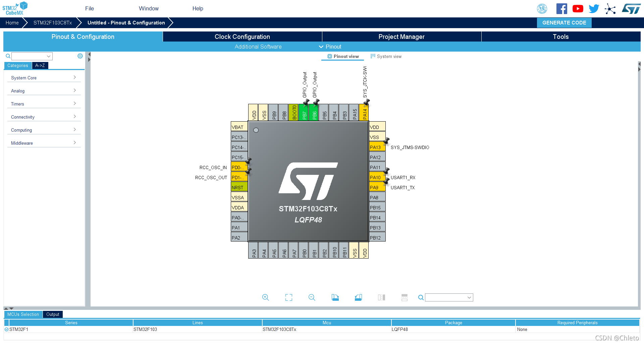Click pin search magnifier icon
The width and height of the screenshot is (644, 344).
pyautogui.click(x=421, y=297)
